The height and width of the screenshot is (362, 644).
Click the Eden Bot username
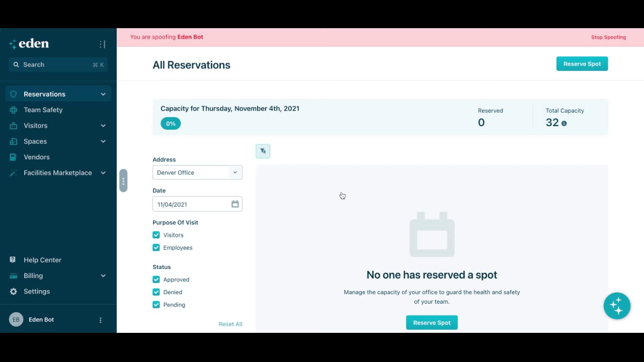click(41, 320)
